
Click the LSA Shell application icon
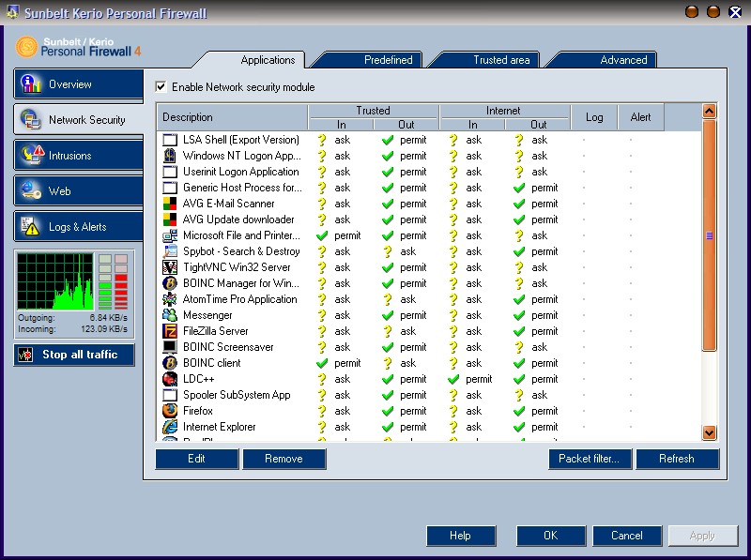click(x=170, y=140)
